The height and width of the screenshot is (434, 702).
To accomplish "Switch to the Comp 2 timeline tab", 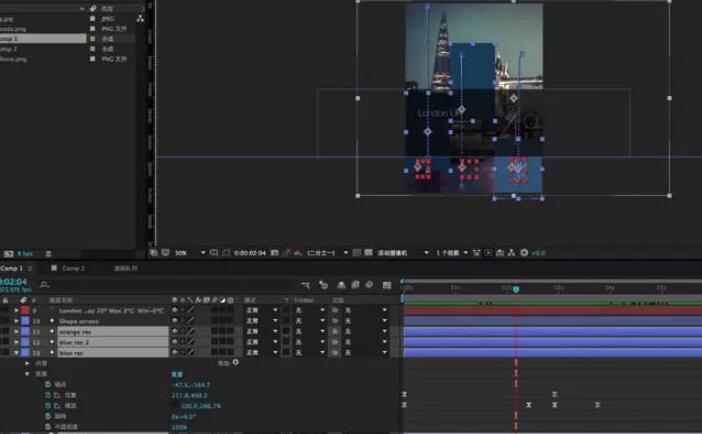I will 73,268.
